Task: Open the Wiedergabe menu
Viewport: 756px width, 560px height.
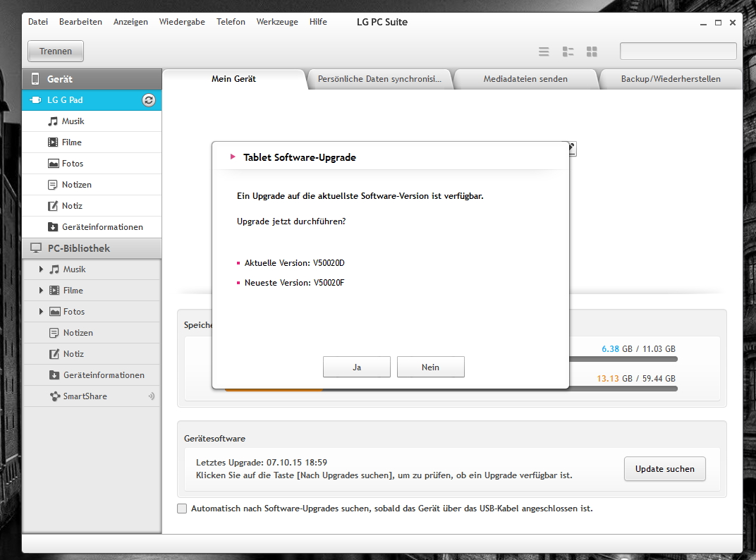Action: tap(182, 22)
